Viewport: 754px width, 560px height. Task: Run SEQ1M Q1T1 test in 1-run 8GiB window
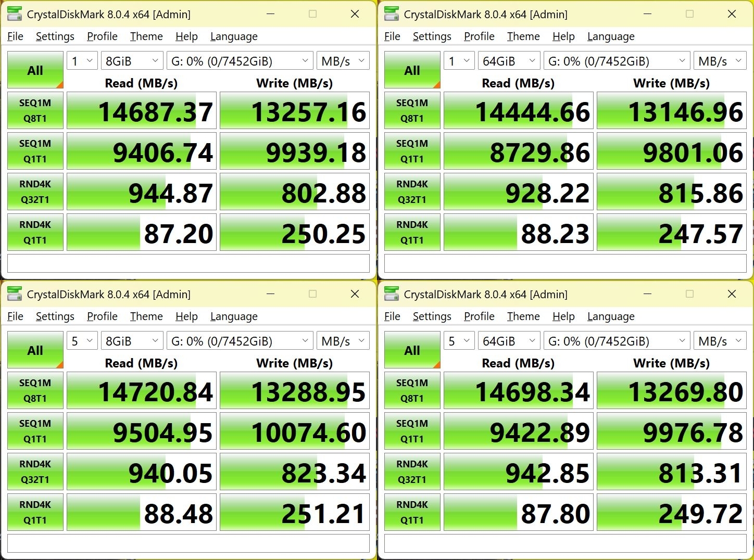tap(35, 151)
